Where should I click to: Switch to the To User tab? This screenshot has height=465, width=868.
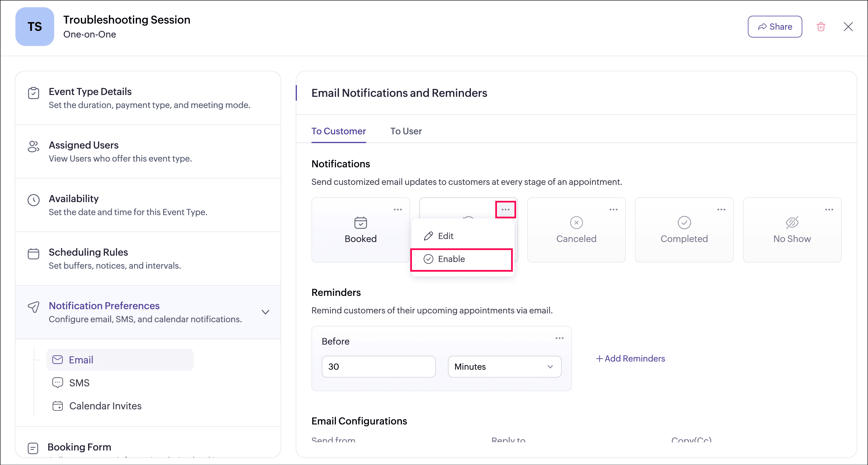(406, 131)
